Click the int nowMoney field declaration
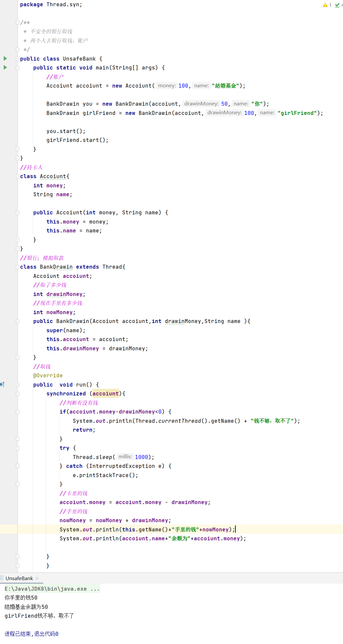 [54, 312]
